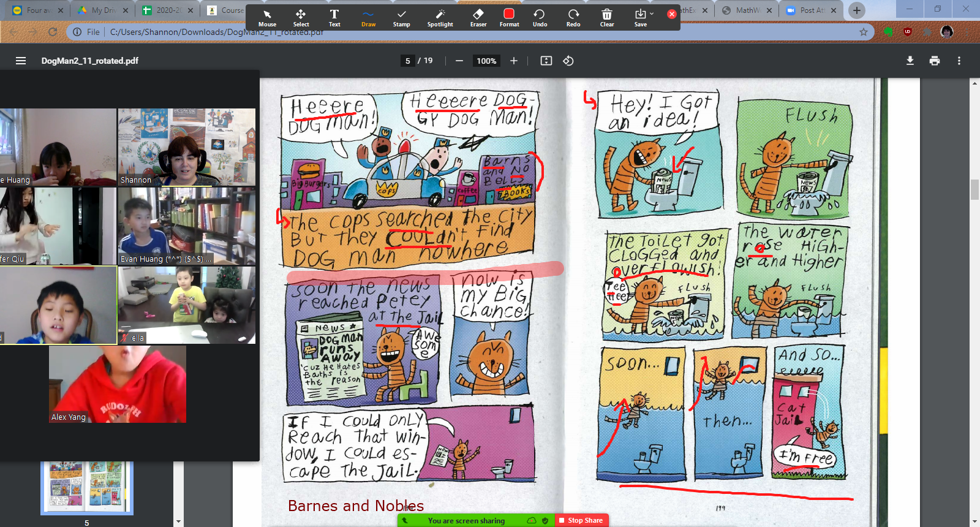Activate the Text annotation tool
This screenshot has width=980, height=527.
tap(334, 18)
